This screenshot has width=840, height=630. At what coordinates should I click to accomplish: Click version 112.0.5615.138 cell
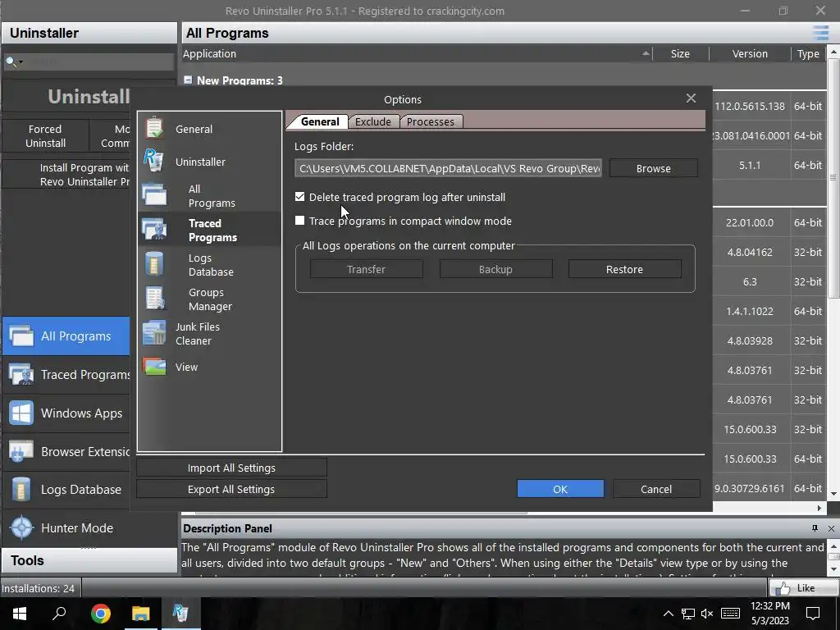(750, 106)
